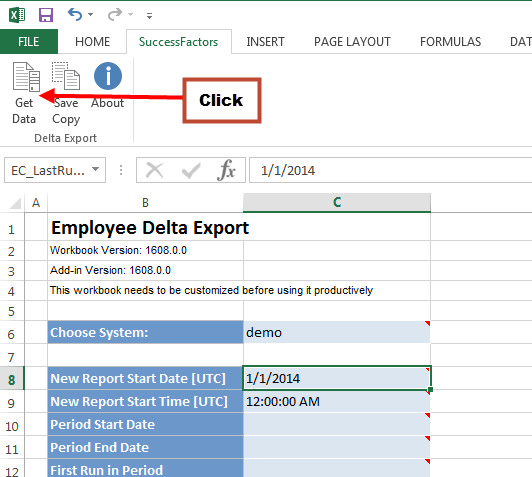Screen dimensions: 532x477
Task: Open the Undo history dropdown arrow
Action: click(x=90, y=14)
